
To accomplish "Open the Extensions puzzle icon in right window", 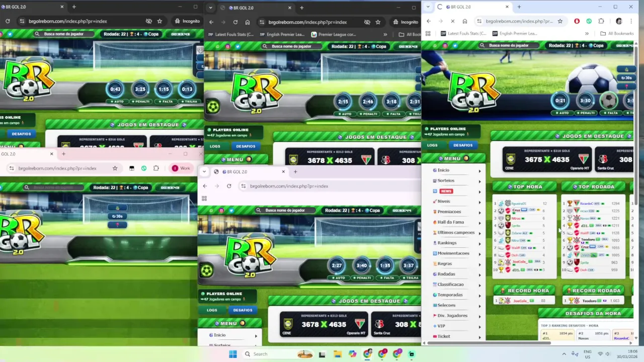I will point(601,21).
